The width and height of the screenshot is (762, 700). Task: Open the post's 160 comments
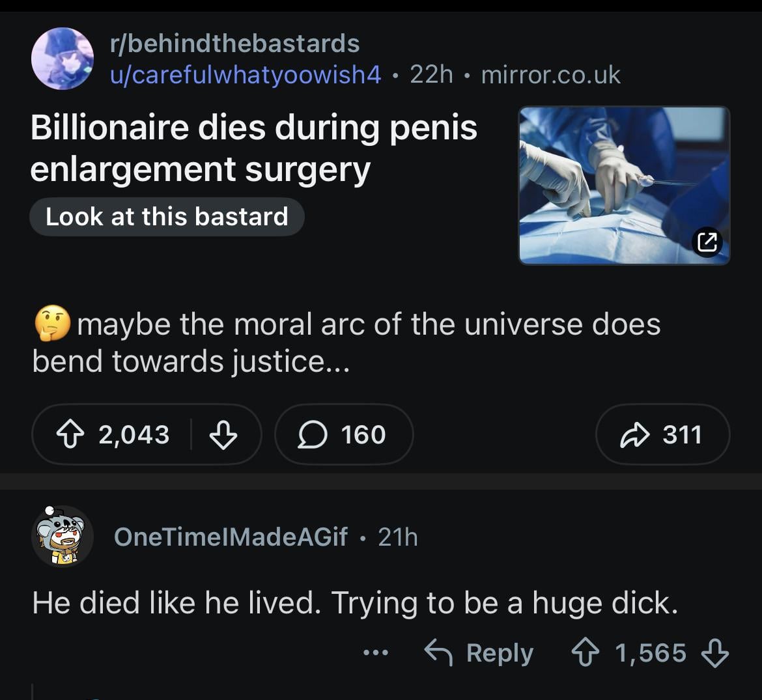click(343, 434)
